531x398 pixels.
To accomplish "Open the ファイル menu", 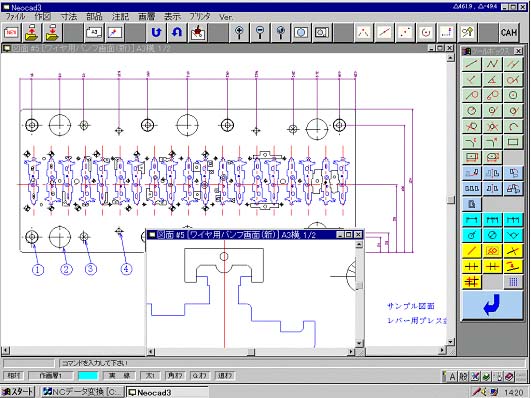I will click(x=15, y=17).
